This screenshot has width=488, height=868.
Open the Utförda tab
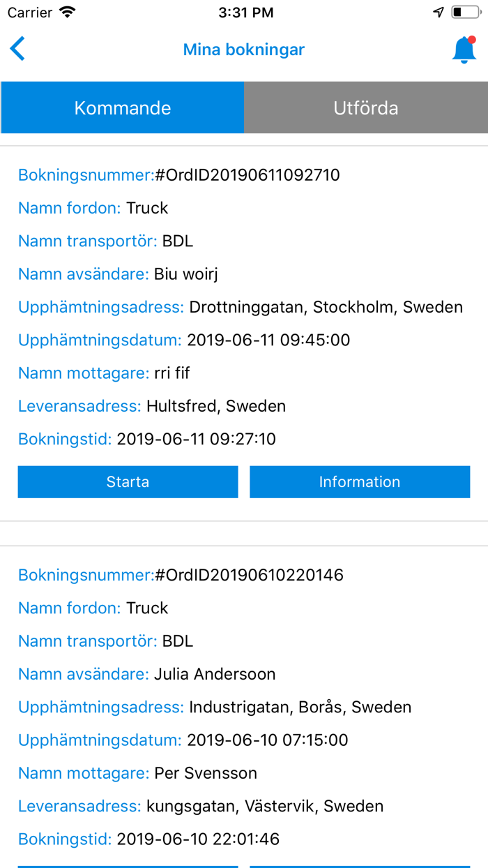pyautogui.click(x=366, y=108)
